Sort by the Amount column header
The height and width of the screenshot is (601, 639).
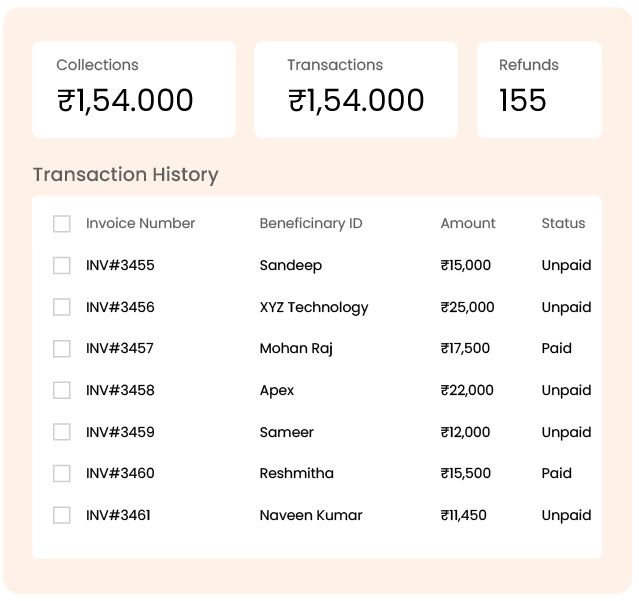click(x=467, y=224)
